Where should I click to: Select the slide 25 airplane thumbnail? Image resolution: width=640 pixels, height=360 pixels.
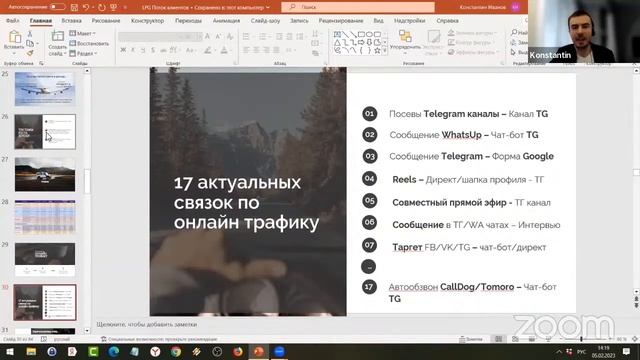[x=45, y=89]
